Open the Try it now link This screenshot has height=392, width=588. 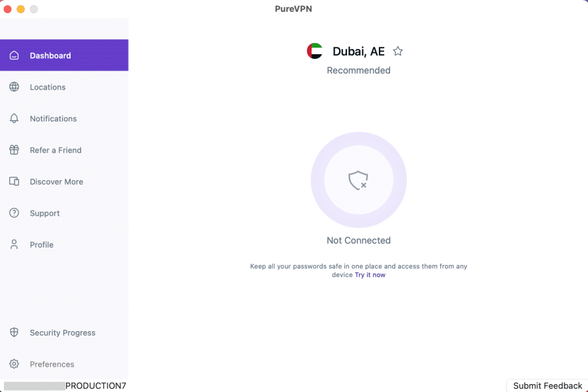(x=370, y=274)
